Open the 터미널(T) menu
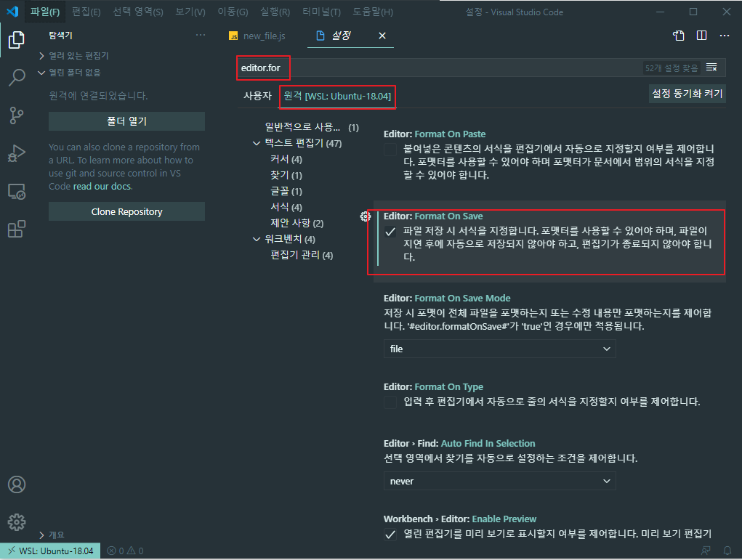The width and height of the screenshot is (742, 560). click(321, 12)
